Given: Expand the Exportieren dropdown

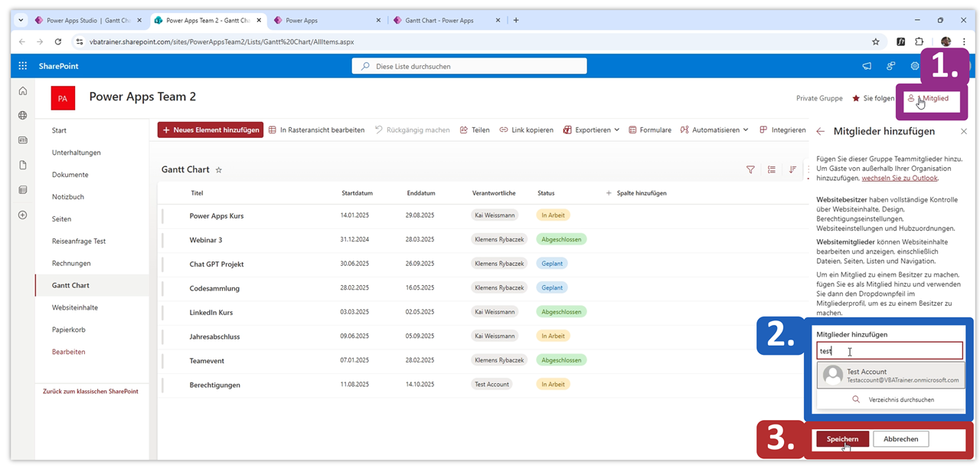Looking at the screenshot, I should [591, 130].
